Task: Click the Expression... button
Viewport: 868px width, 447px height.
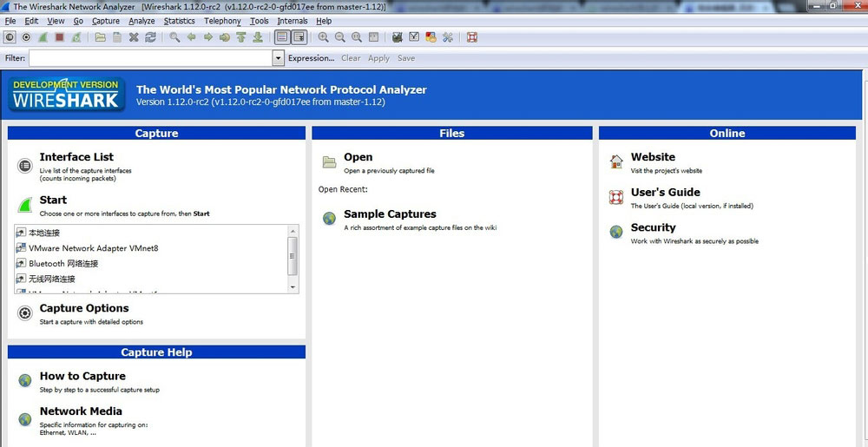Action: click(x=311, y=58)
